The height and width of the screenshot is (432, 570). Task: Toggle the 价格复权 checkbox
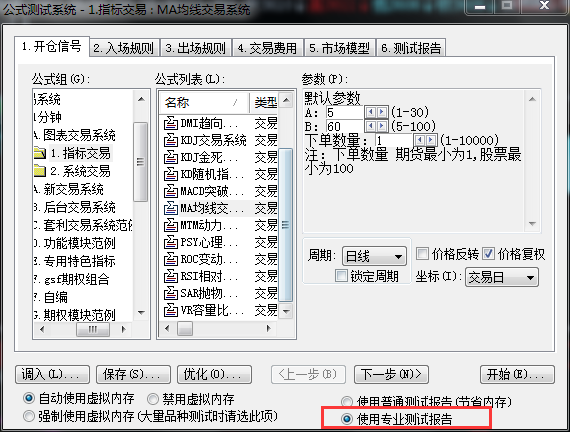[488, 253]
